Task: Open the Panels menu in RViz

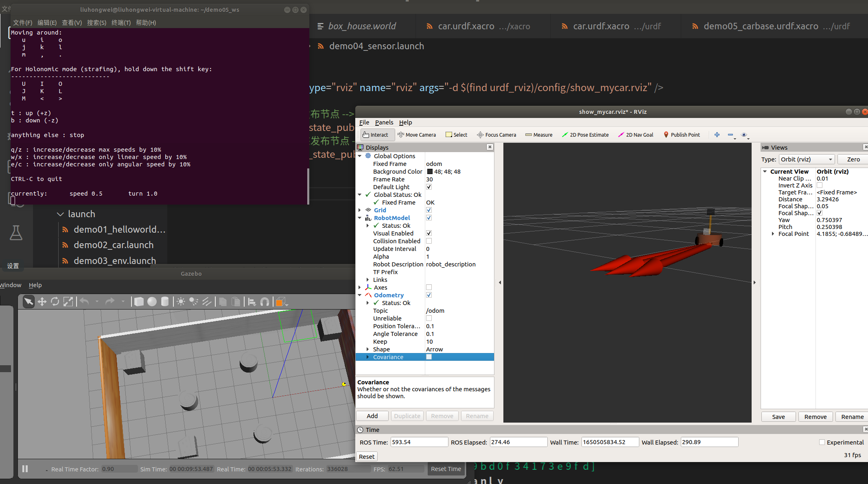Action: point(384,122)
